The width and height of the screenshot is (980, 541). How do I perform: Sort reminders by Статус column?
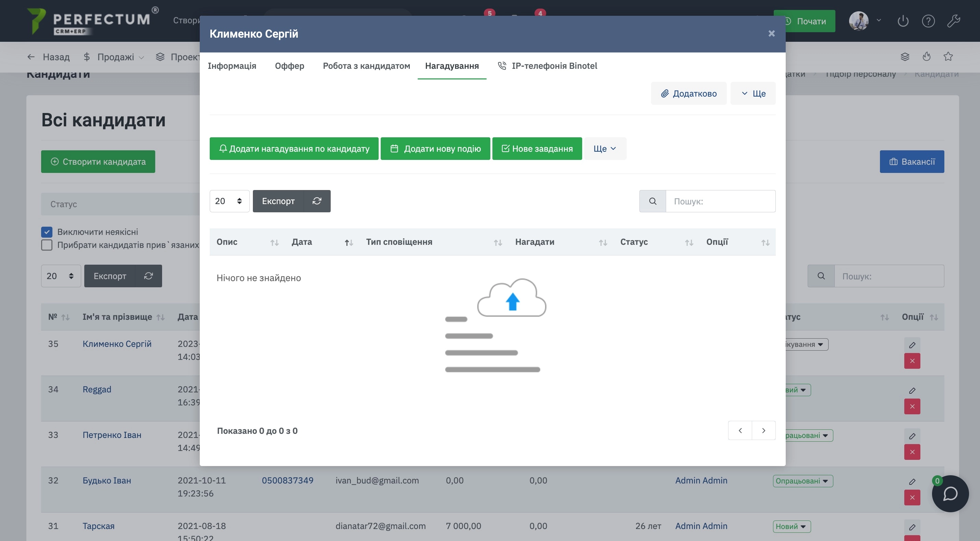[657, 242]
